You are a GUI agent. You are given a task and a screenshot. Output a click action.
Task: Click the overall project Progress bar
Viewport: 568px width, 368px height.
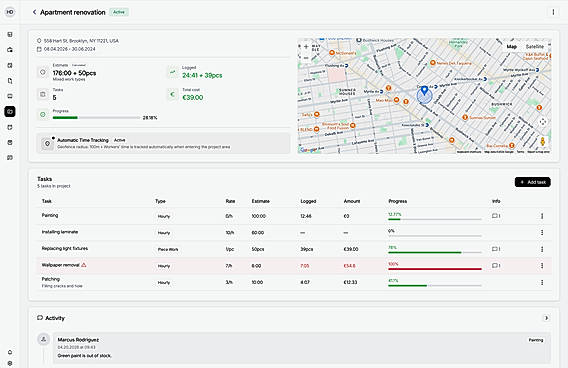point(96,118)
